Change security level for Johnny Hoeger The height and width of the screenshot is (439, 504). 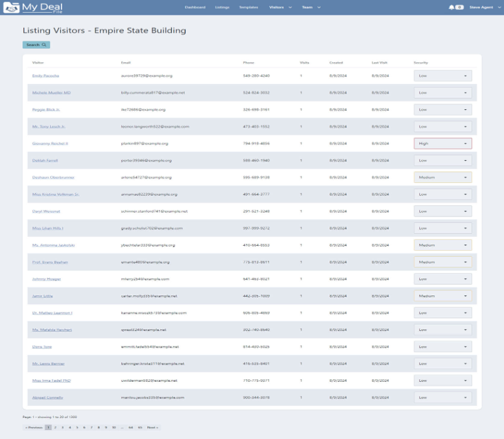point(443,279)
